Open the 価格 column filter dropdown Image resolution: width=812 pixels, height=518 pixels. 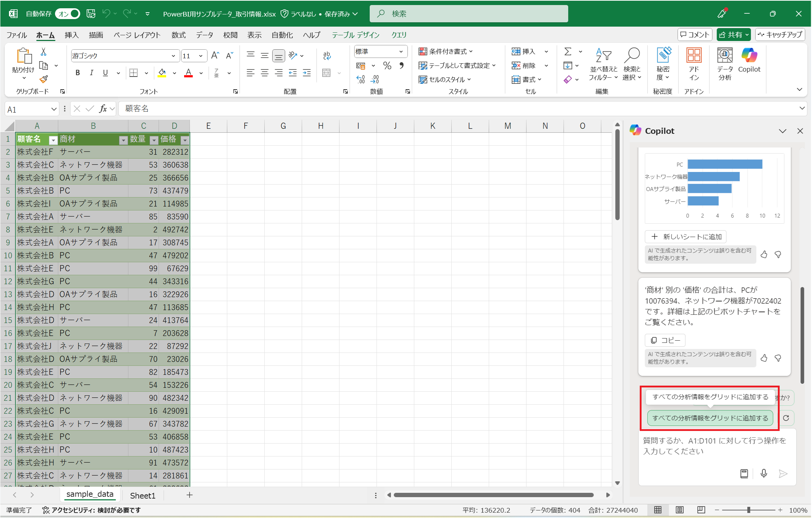185,140
